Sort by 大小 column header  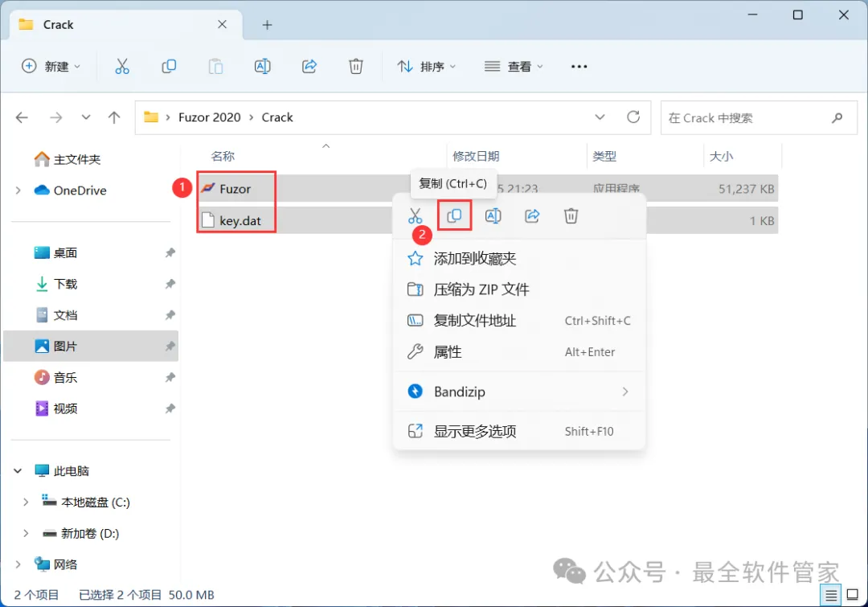(x=721, y=156)
